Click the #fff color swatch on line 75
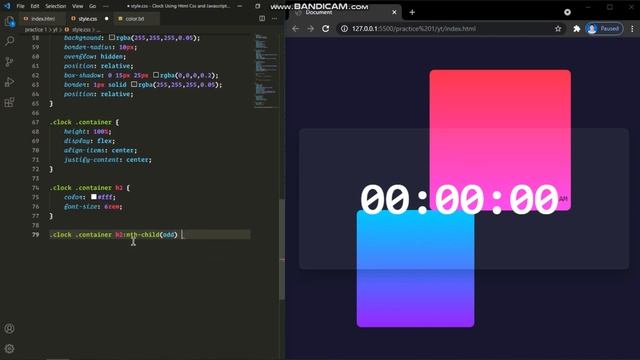The image size is (640, 360). pos(94,197)
